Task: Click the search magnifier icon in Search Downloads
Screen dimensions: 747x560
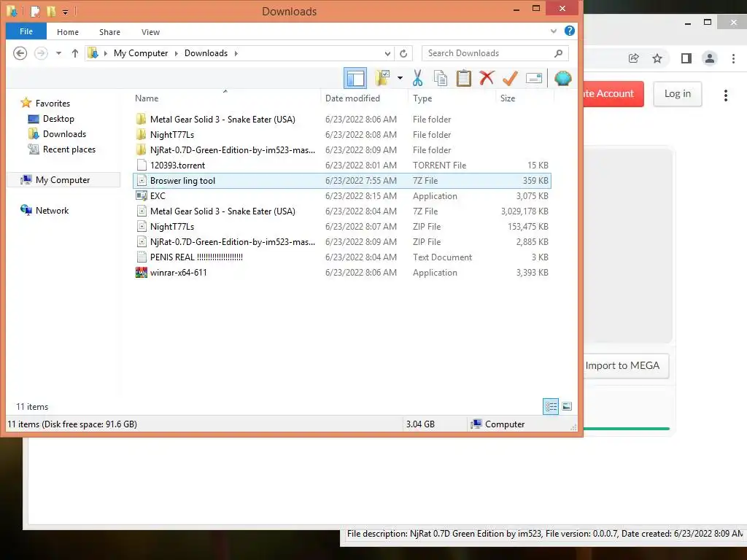Action: coord(558,53)
